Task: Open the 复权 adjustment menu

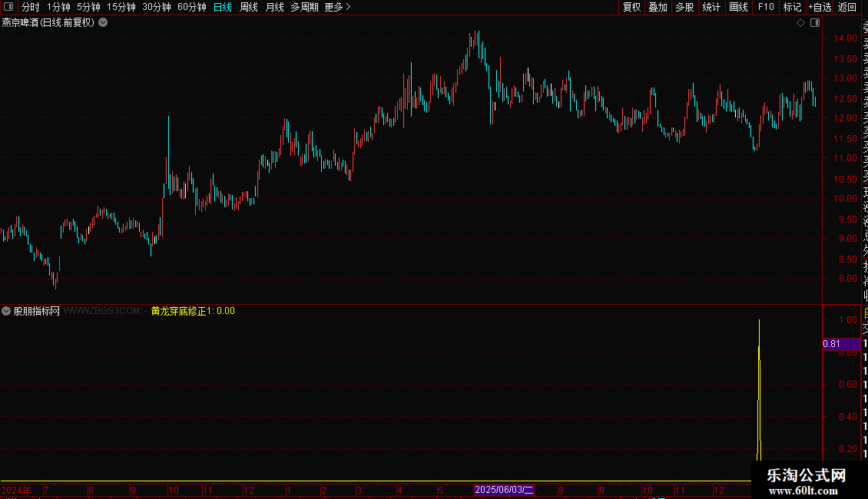Action: [631, 7]
